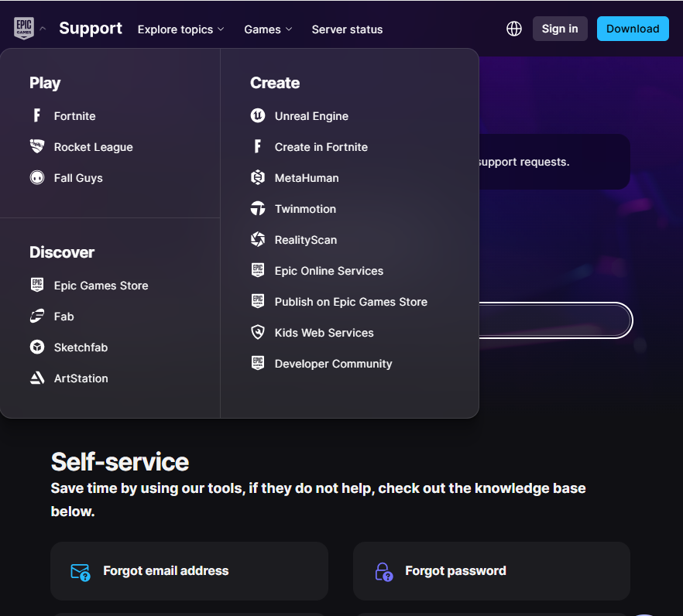Open the Unreal Engine link text

[x=311, y=116]
